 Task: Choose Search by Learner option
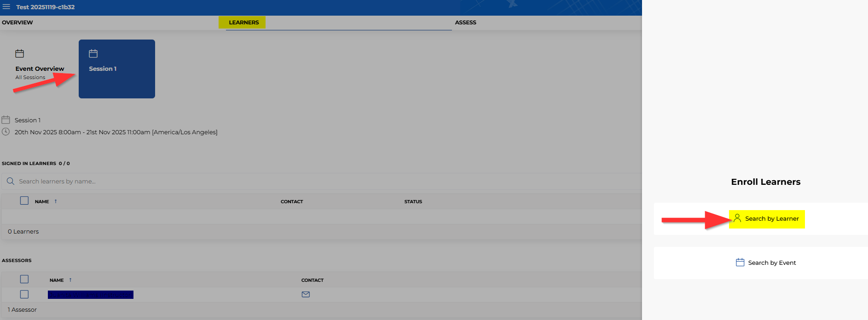[771, 219]
